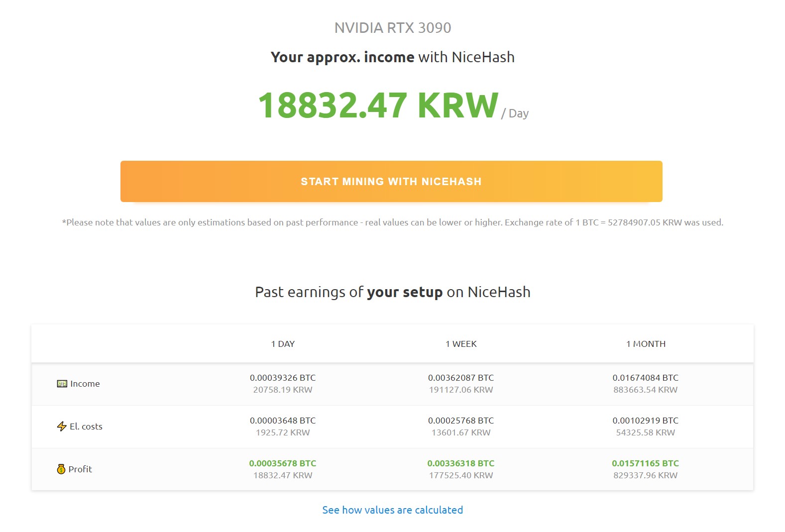Click the 177525.40 KRW weekly profit
This screenshot has width=785, height=532.
click(461, 475)
